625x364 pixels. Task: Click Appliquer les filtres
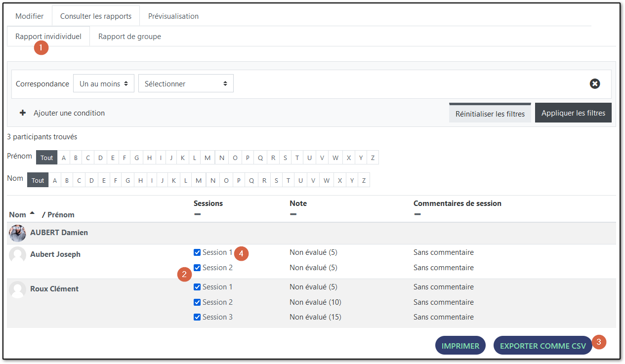point(573,113)
